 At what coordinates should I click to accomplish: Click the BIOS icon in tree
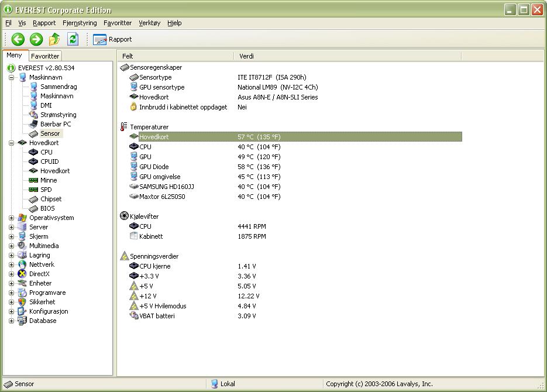(x=33, y=209)
